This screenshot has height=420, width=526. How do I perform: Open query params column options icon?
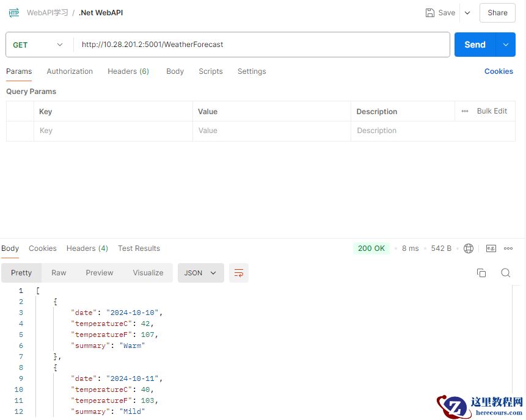[x=465, y=111]
